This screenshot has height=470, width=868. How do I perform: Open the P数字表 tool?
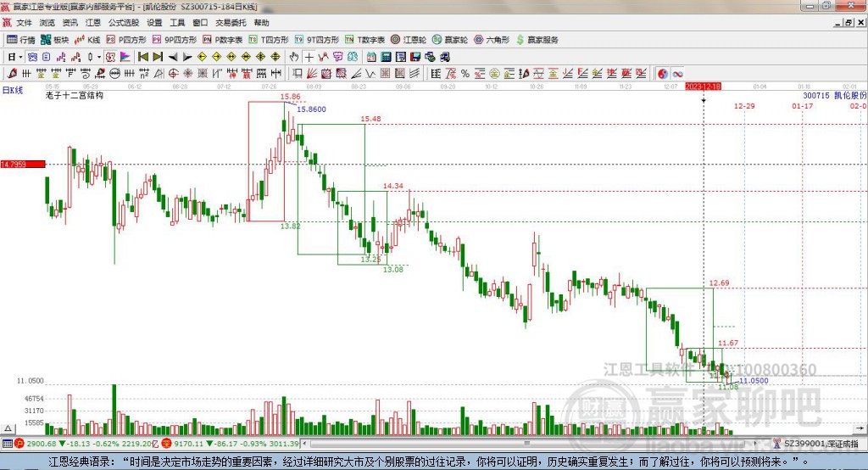[x=223, y=40]
